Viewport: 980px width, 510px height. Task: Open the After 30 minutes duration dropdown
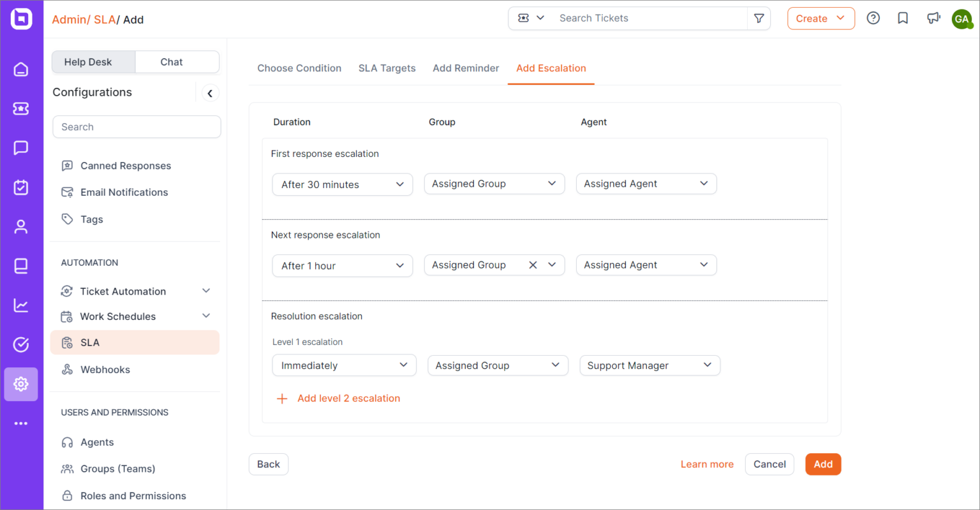(x=342, y=184)
